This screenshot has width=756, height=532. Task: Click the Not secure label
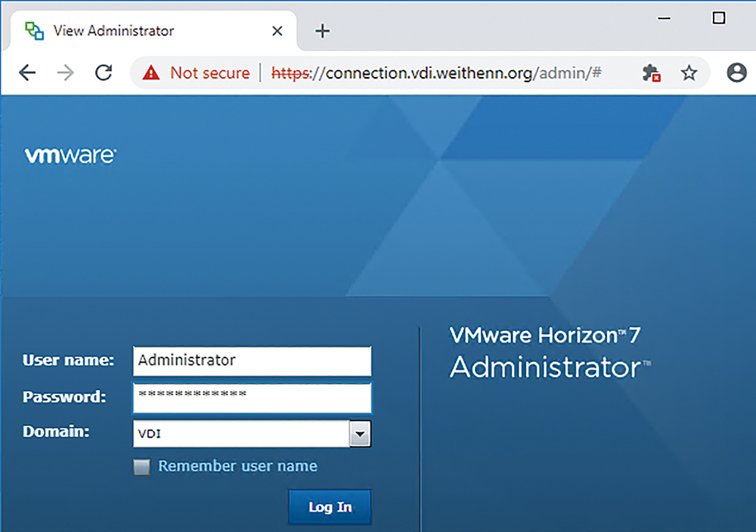pos(210,73)
